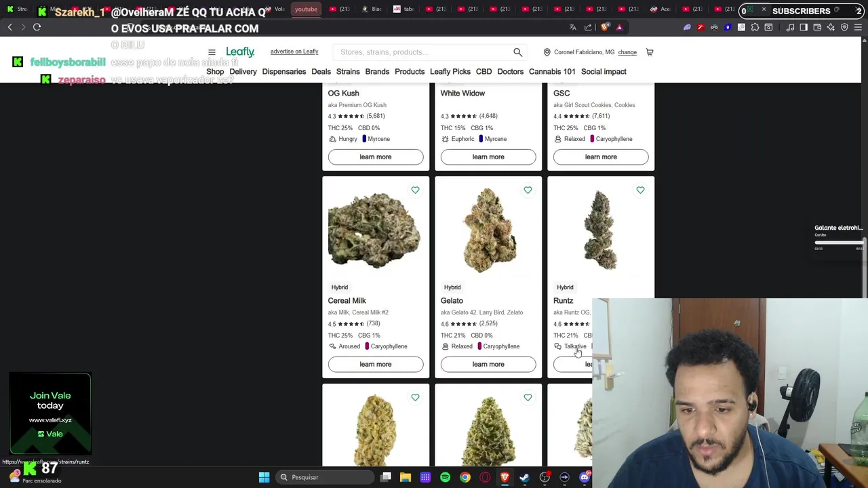868x488 pixels.
Task: Favorite the Runtz strain heart
Action: click(x=640, y=190)
